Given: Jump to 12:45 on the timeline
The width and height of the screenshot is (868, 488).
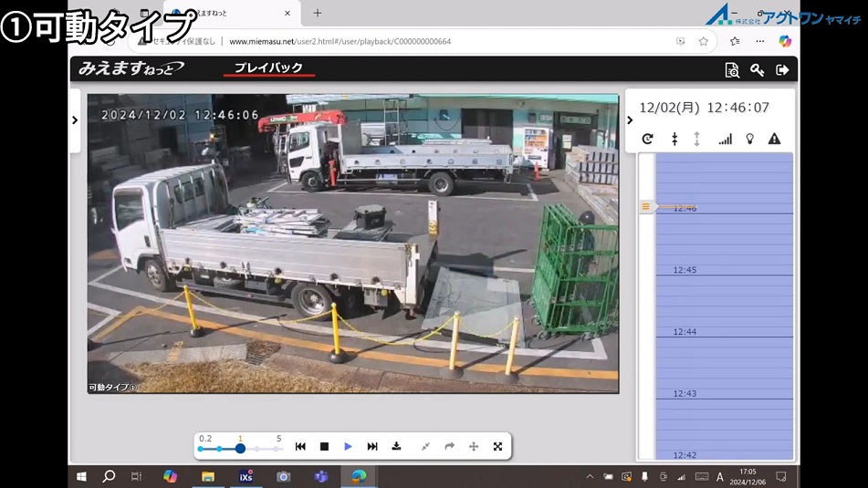Looking at the screenshot, I should [x=685, y=270].
